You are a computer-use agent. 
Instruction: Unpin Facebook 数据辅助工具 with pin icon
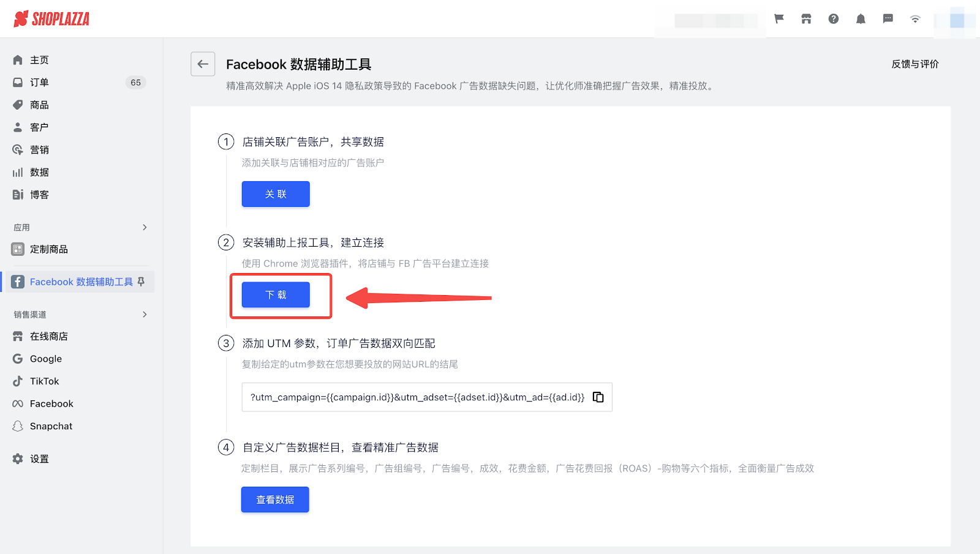141,282
